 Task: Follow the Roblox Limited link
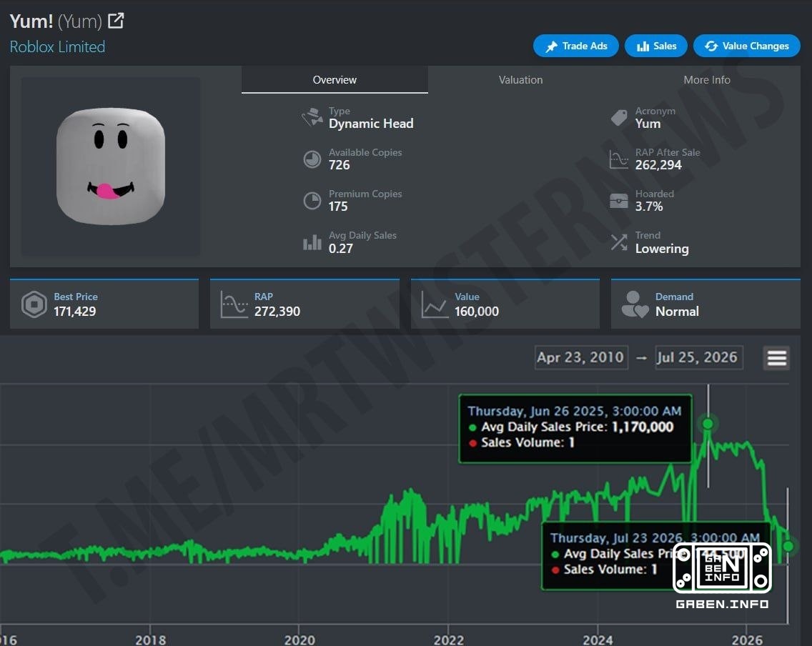[x=57, y=46]
